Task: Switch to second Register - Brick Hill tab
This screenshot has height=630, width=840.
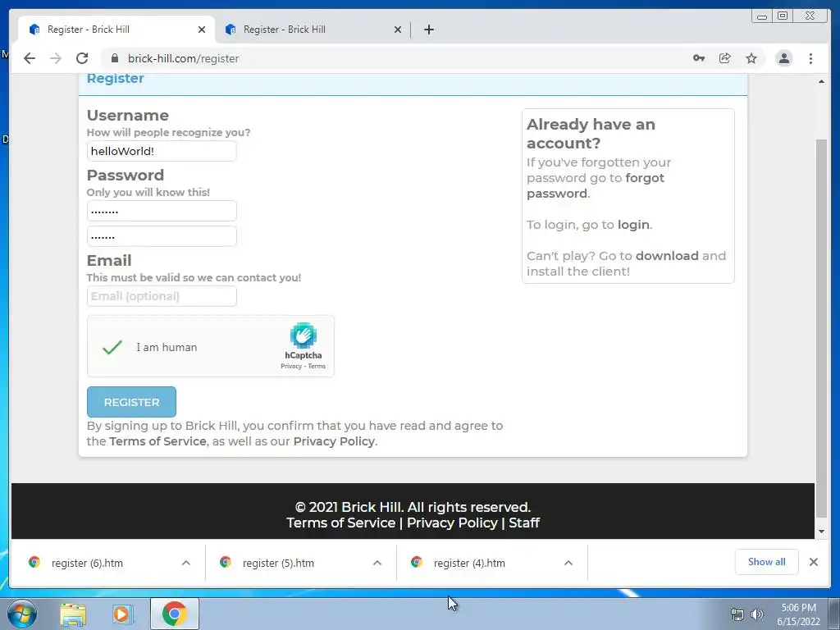Action: (x=313, y=30)
